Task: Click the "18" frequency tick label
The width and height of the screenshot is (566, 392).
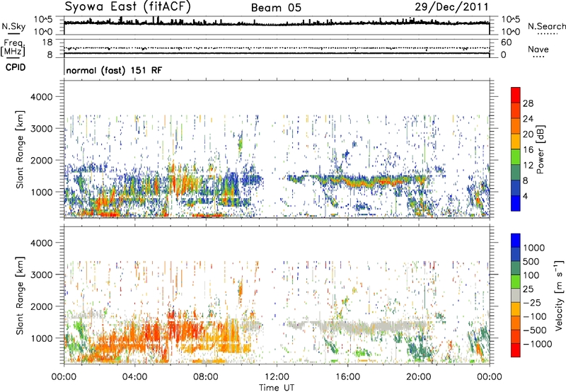Action: (47, 42)
